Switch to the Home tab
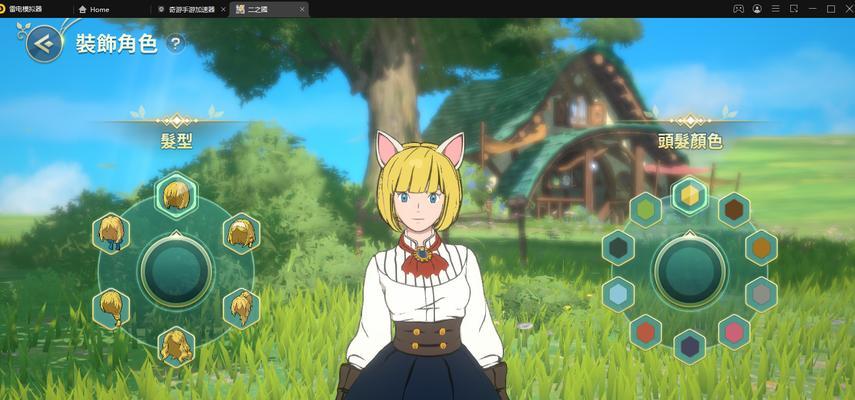The height and width of the screenshot is (400, 855). [x=94, y=9]
